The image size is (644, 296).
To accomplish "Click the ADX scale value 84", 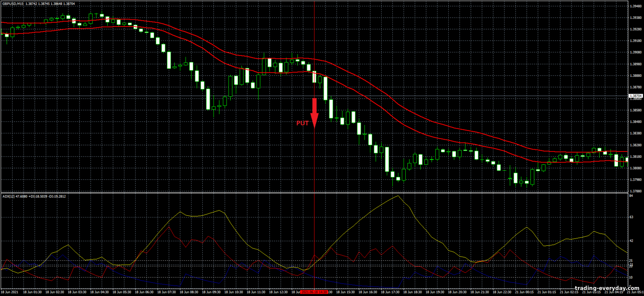I will coord(631,196).
